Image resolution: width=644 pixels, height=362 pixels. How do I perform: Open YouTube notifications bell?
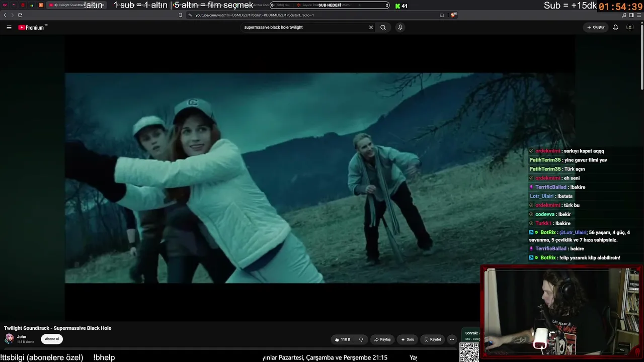(615, 28)
